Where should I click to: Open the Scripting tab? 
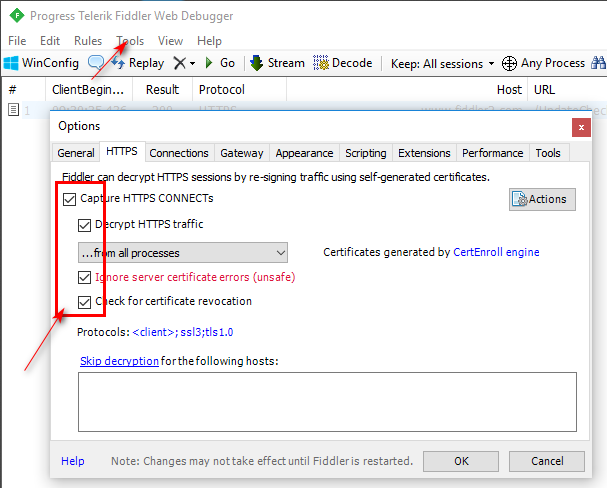click(x=366, y=153)
